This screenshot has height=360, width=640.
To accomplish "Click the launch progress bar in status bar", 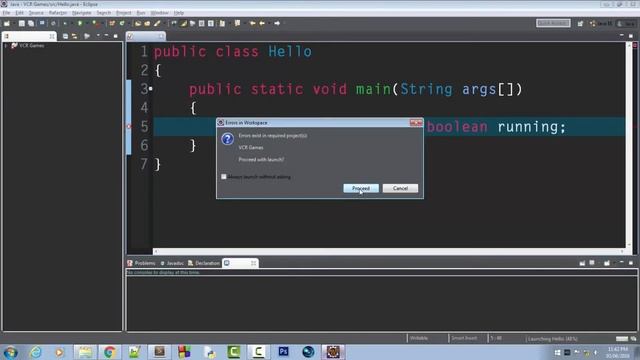I will pos(622,338).
